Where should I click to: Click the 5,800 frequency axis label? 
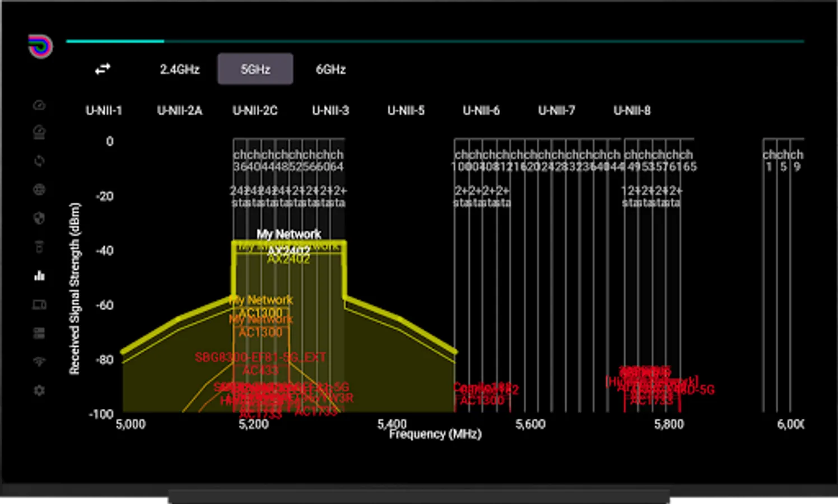(669, 424)
